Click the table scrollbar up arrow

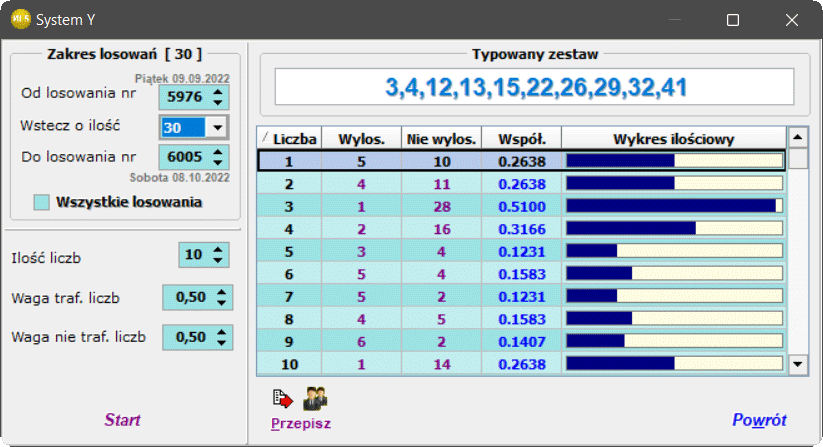[x=798, y=138]
